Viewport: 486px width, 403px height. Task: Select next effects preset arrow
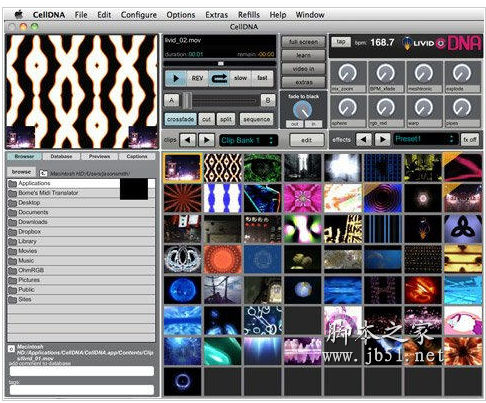pos(382,139)
